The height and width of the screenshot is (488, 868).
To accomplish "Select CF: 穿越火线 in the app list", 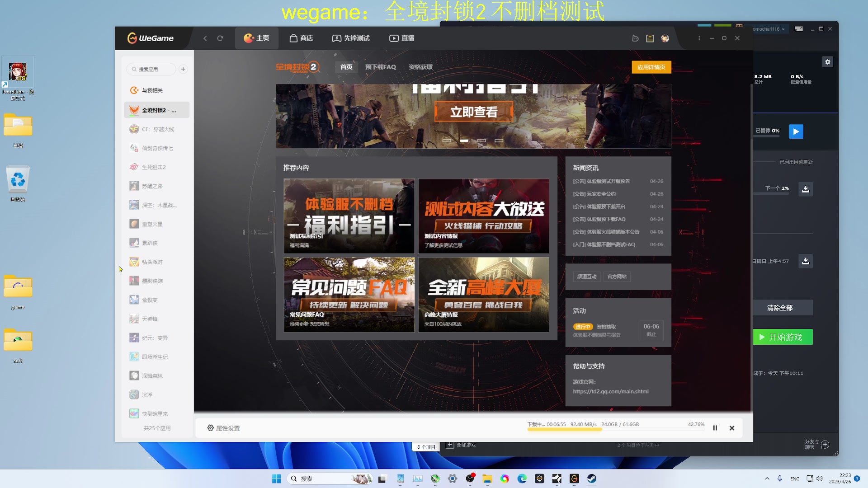I will pyautogui.click(x=156, y=129).
